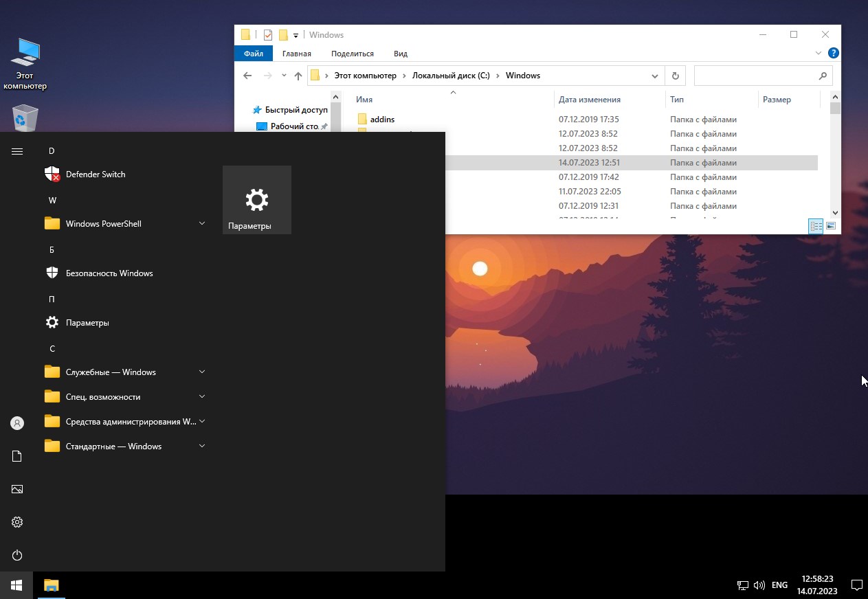The width and height of the screenshot is (868, 599).
Task: Open Customize Quick Access Toolbar dropdown
Action: coord(296,35)
